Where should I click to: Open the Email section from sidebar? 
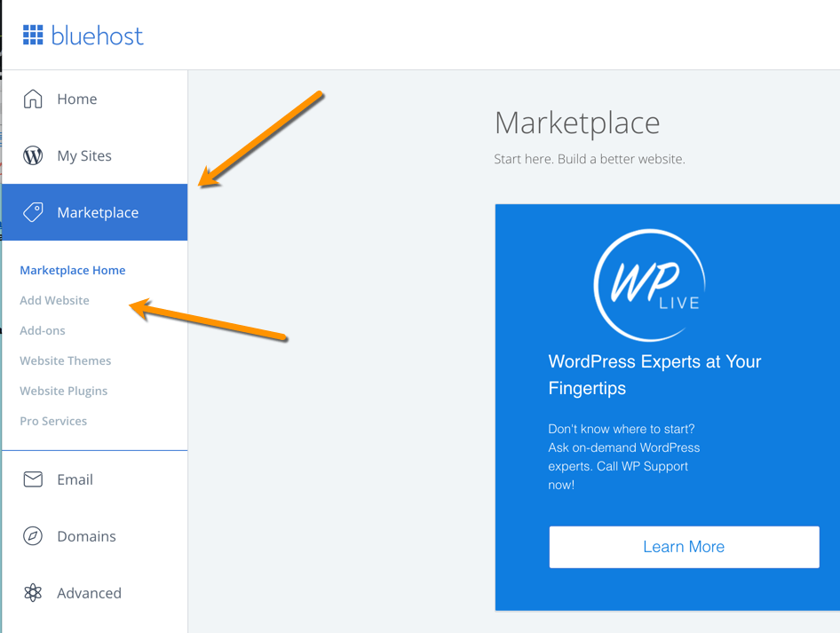75,479
